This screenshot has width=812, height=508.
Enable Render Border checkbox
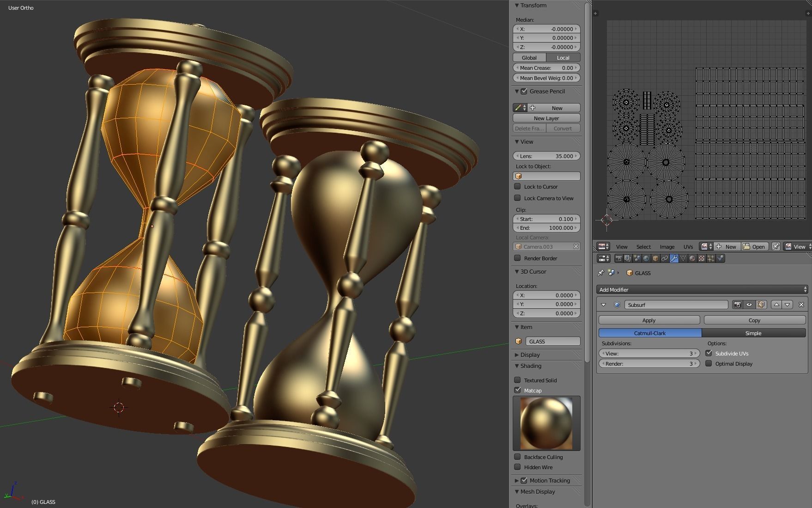pos(517,258)
